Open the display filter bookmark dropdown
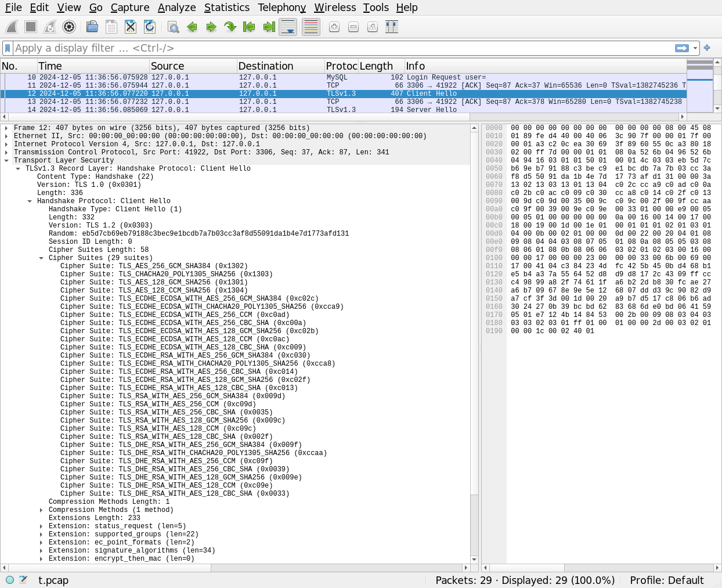 point(8,48)
